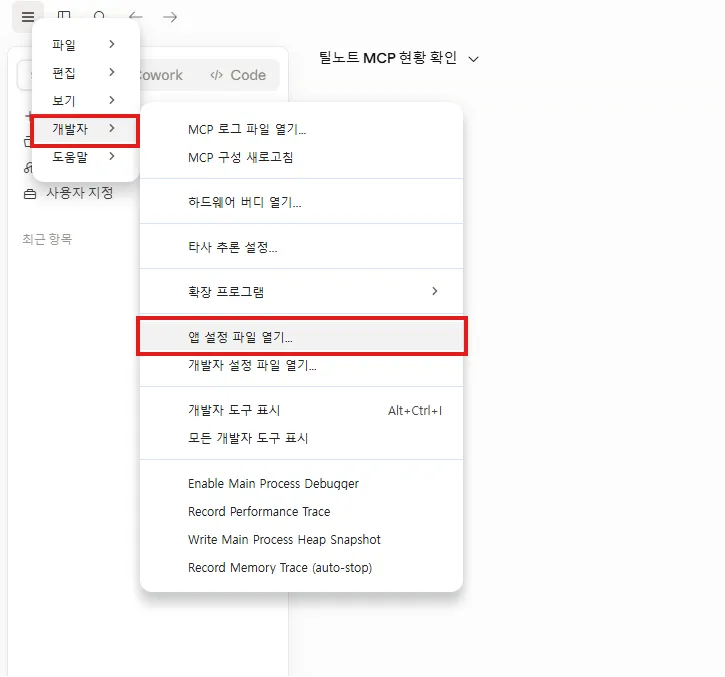Select 개발자 도구 표시

[x=301, y=410]
